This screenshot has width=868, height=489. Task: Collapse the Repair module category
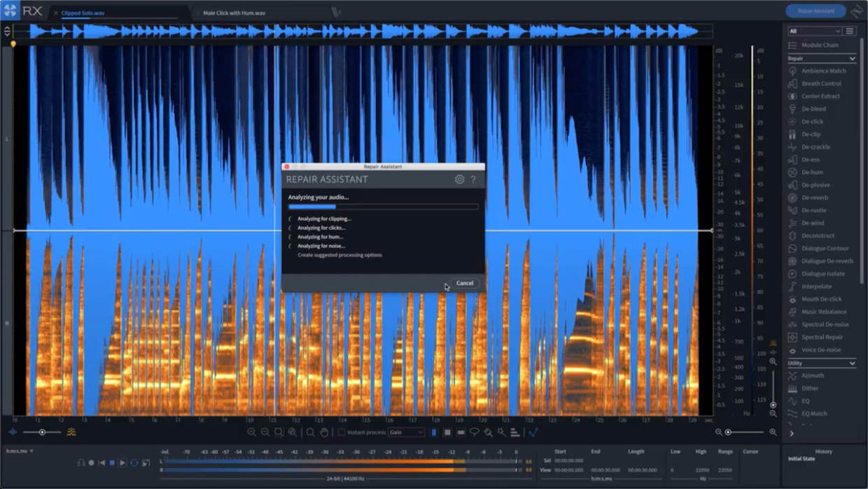coord(852,58)
